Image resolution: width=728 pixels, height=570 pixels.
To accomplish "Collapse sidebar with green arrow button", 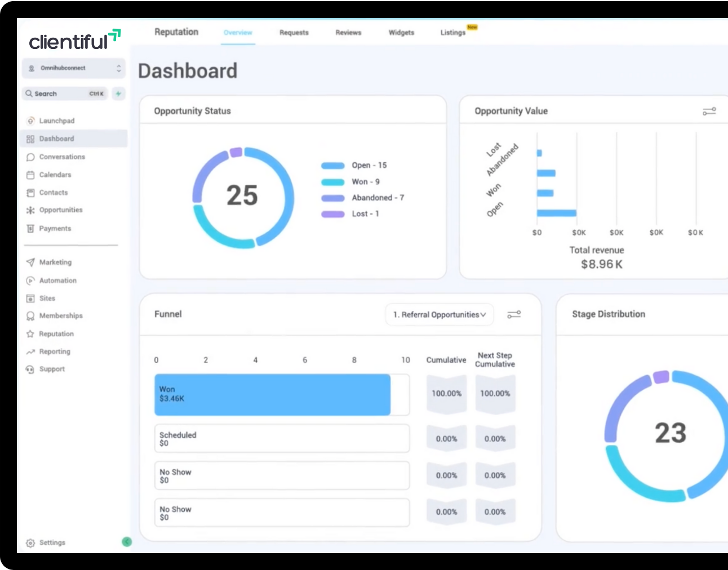I will 127,542.
